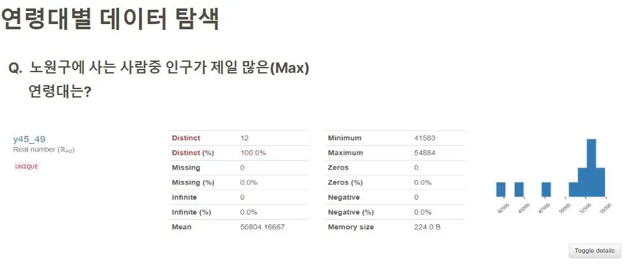Select the tallest histogram bar

(x=591, y=168)
